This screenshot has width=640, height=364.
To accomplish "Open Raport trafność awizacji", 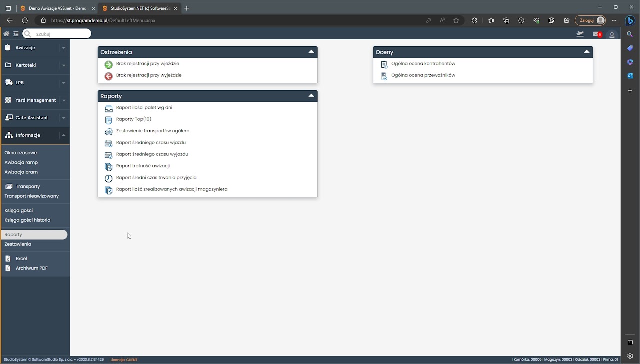I will tap(143, 166).
